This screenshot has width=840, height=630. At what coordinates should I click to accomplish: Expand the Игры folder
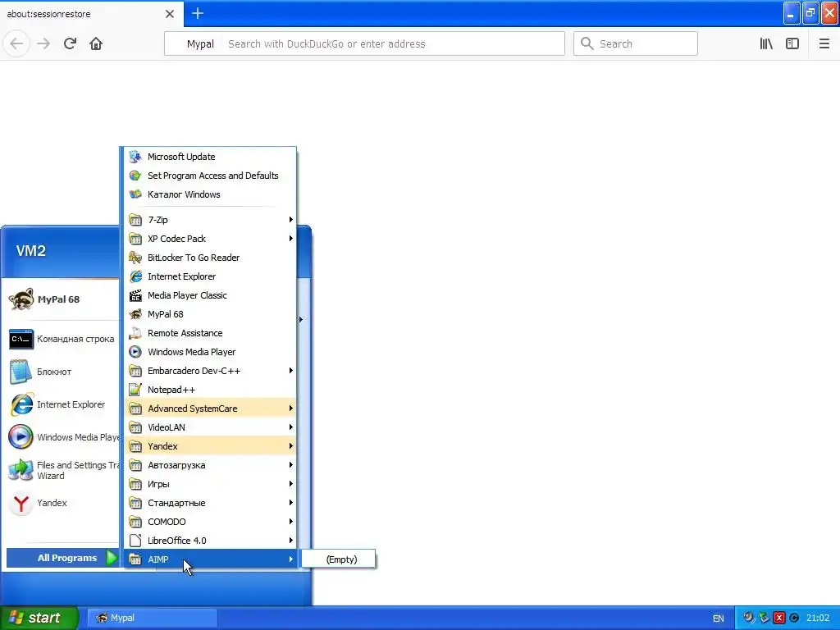(x=211, y=484)
